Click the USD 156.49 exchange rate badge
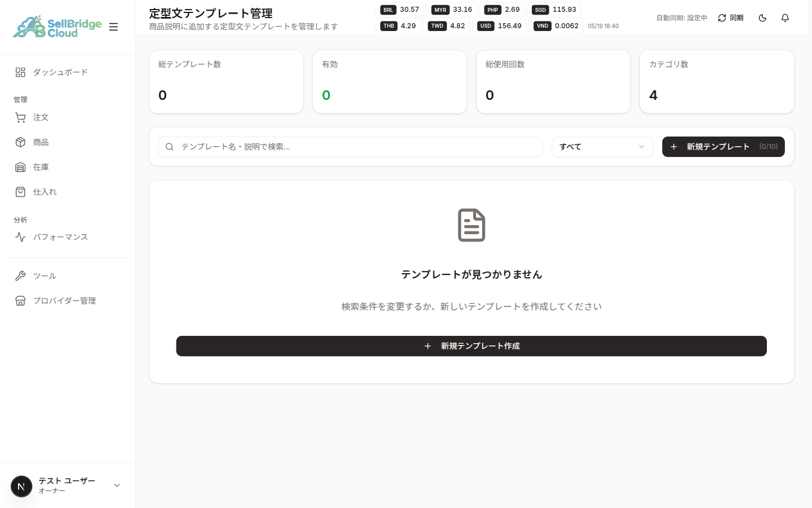 [x=500, y=26]
